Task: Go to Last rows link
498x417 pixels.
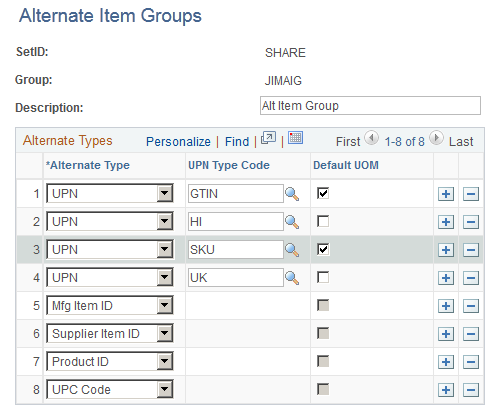Action: (x=461, y=142)
